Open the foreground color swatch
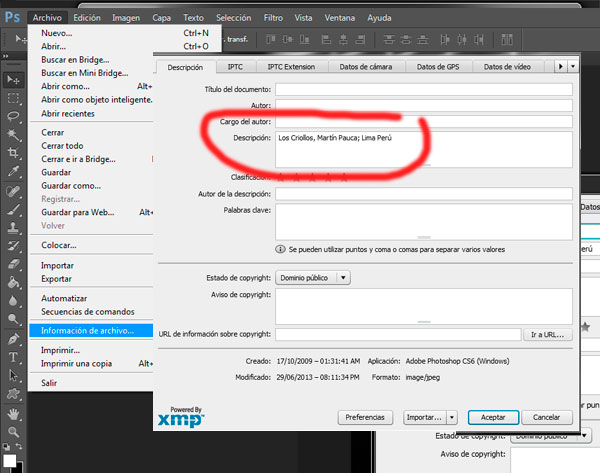600x473 pixels. click(10, 461)
